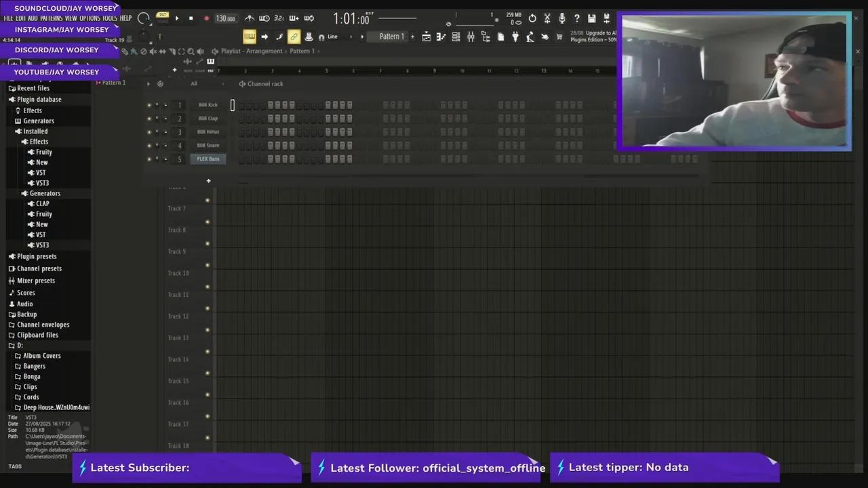Select the highlighted draw tool in toolbar
Image resolution: width=868 pixels, height=488 pixels.
click(250, 37)
